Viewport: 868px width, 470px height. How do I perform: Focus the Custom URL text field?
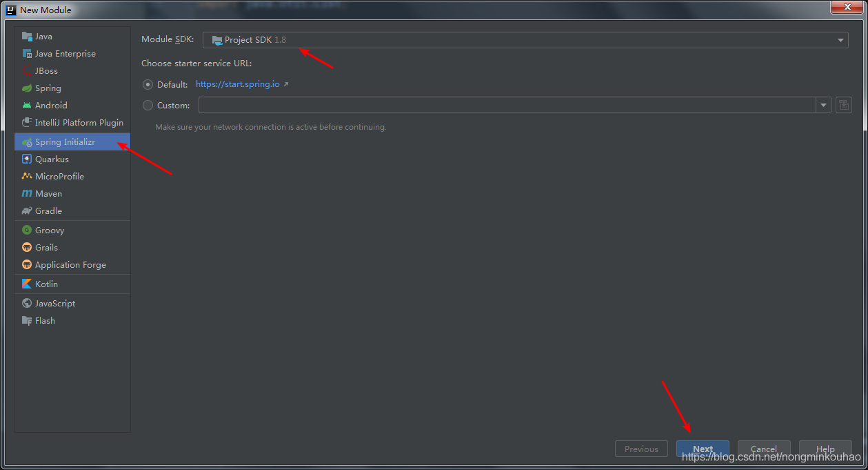(x=507, y=105)
